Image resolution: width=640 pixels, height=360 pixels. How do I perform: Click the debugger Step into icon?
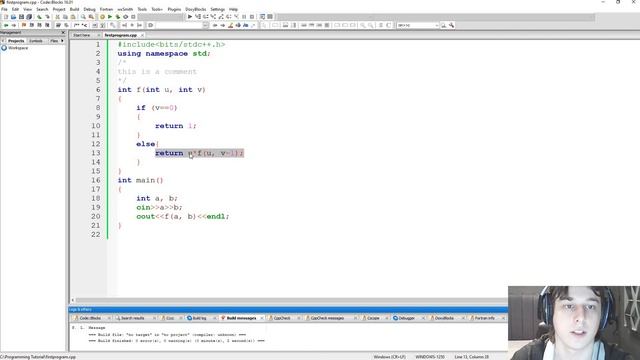click(213, 17)
